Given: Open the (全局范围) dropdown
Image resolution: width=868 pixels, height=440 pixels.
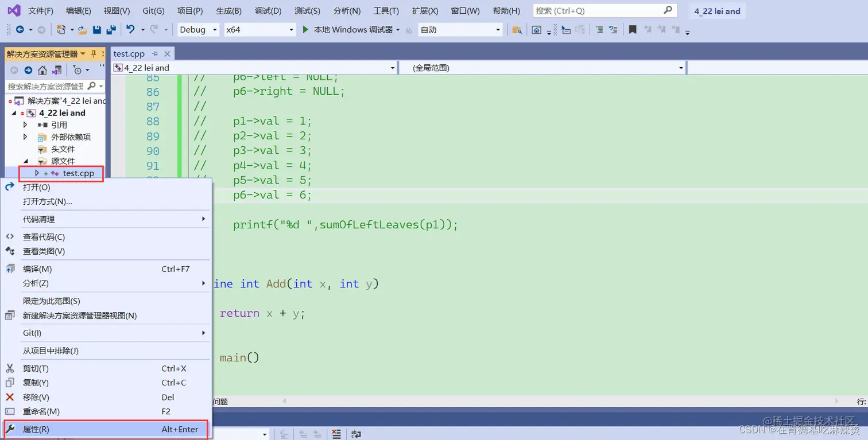Looking at the screenshot, I should 542,68.
